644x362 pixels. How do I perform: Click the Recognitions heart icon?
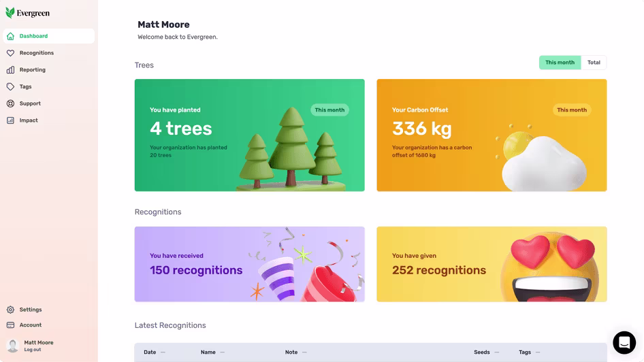coord(11,53)
